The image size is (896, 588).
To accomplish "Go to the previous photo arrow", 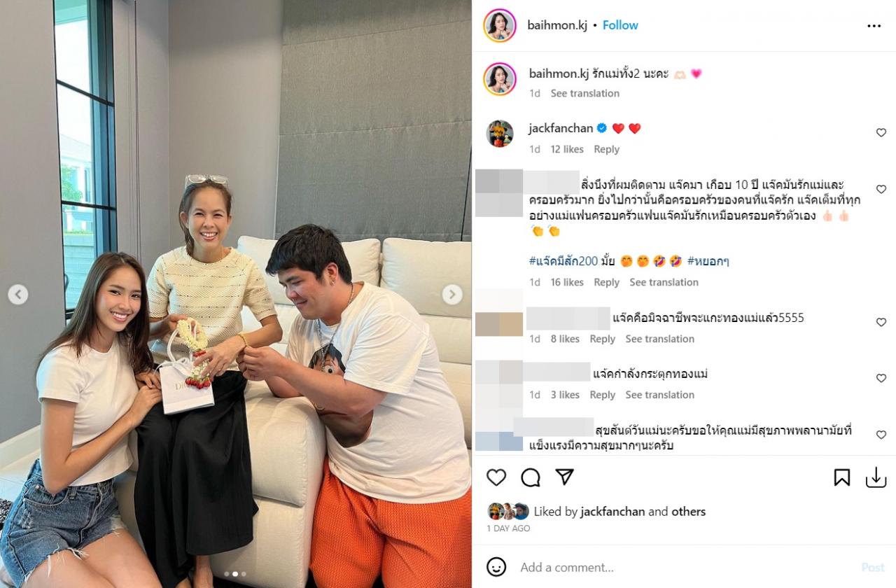I will coord(18,295).
